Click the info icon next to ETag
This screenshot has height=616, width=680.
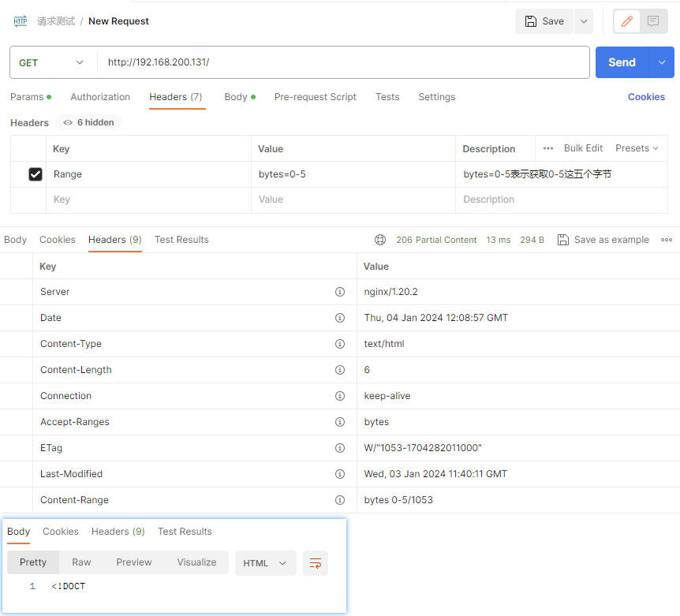(x=340, y=448)
